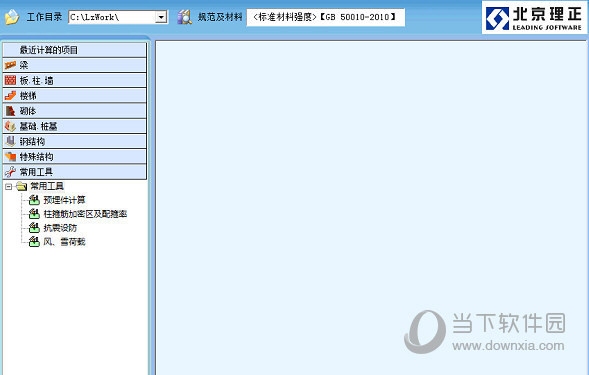Image resolution: width=589 pixels, height=375 pixels.
Task: Select 预埋件计算 in the tree
Action: tap(64, 200)
